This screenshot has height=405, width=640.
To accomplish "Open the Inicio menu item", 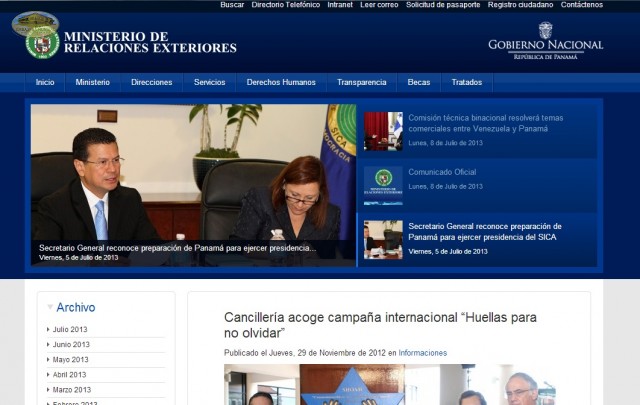I will 45,82.
